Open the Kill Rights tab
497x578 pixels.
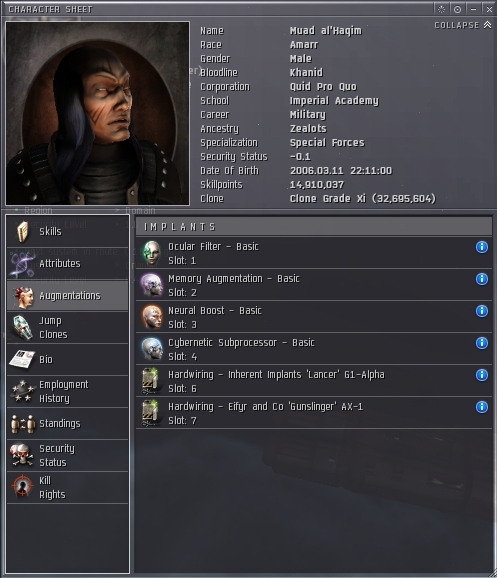tap(67, 488)
